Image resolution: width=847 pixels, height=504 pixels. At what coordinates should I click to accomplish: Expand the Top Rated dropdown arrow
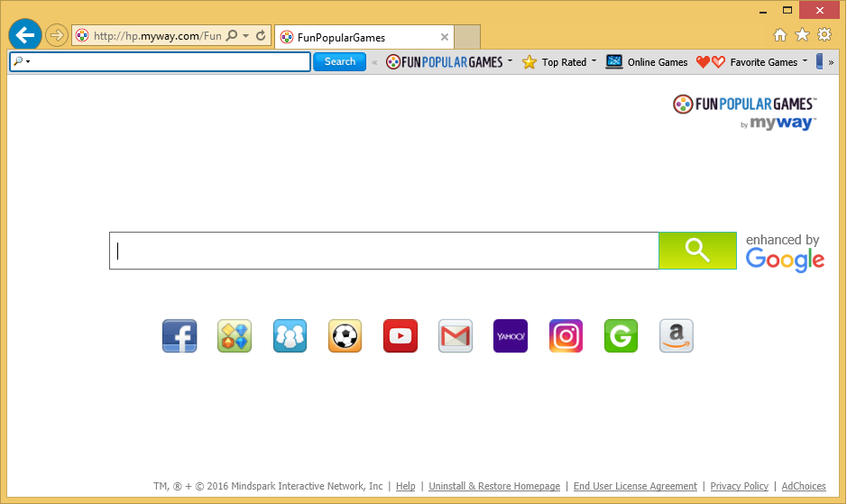594,61
